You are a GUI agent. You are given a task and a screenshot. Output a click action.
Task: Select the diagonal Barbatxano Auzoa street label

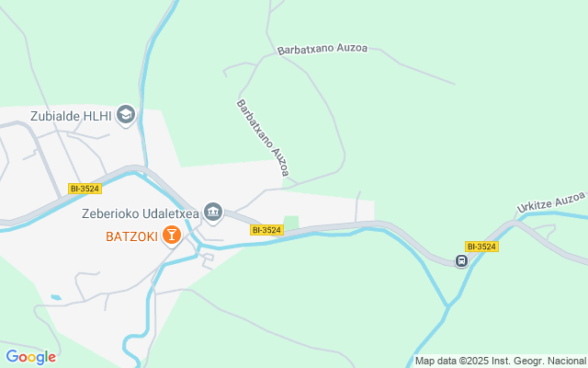[263, 137]
